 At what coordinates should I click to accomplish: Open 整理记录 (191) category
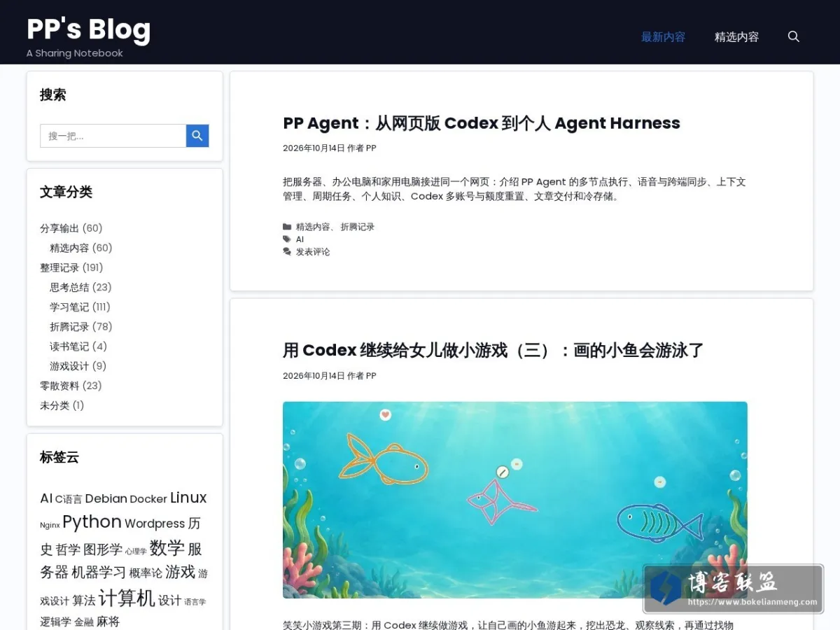tap(60, 267)
